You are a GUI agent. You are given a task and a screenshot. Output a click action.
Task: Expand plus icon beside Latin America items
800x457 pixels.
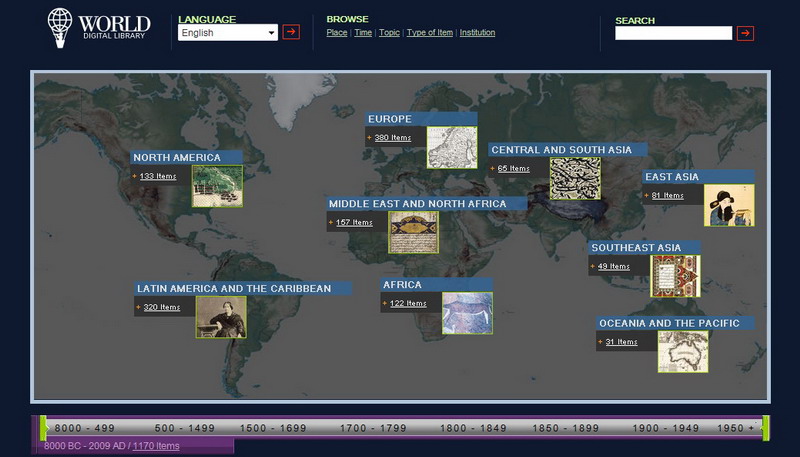coord(138,308)
